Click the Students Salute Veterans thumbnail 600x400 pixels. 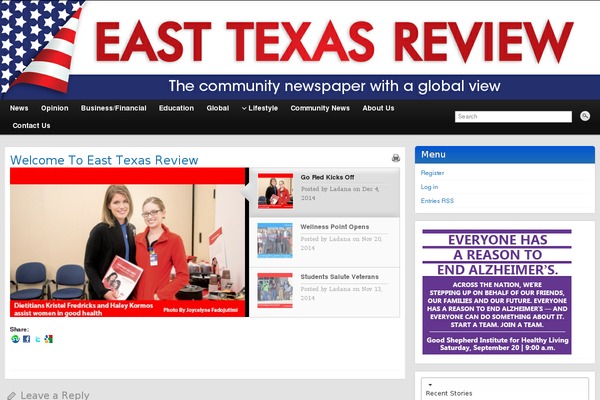coord(275,290)
